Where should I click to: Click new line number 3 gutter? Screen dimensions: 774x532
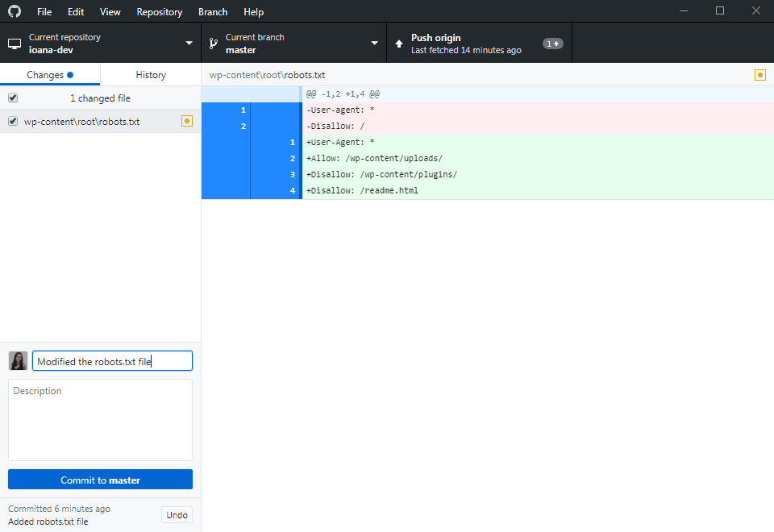[x=276, y=175]
